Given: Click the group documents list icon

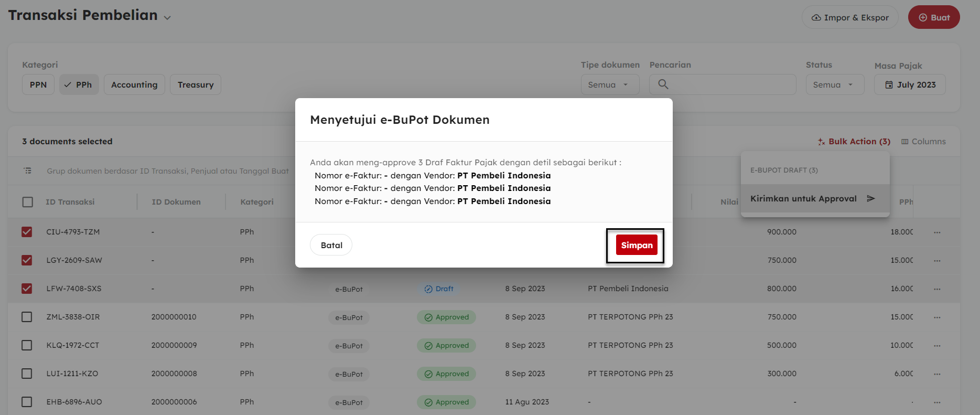Looking at the screenshot, I should 28,171.
